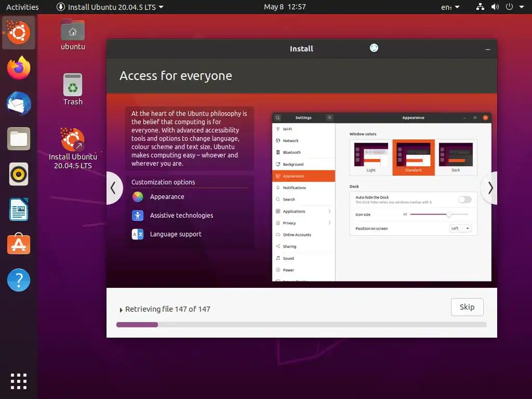Select Power in the Settings sidebar
Screen dimensions: 532x399
click(x=303, y=270)
